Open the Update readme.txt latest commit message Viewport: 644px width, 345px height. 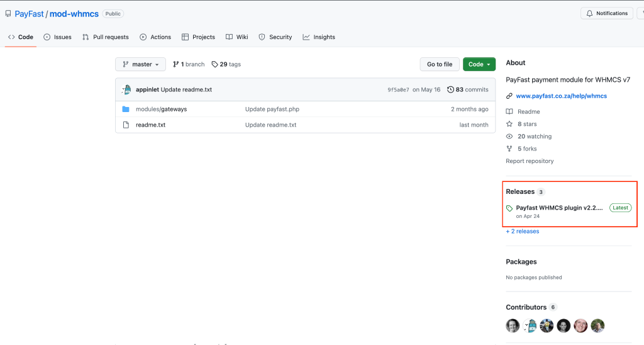pos(186,89)
